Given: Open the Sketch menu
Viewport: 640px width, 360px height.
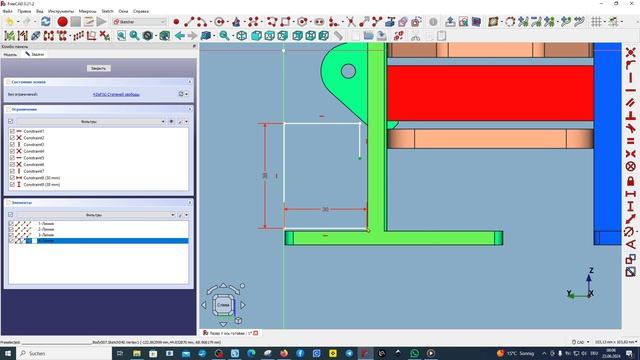Looking at the screenshot, I should [x=107, y=11].
